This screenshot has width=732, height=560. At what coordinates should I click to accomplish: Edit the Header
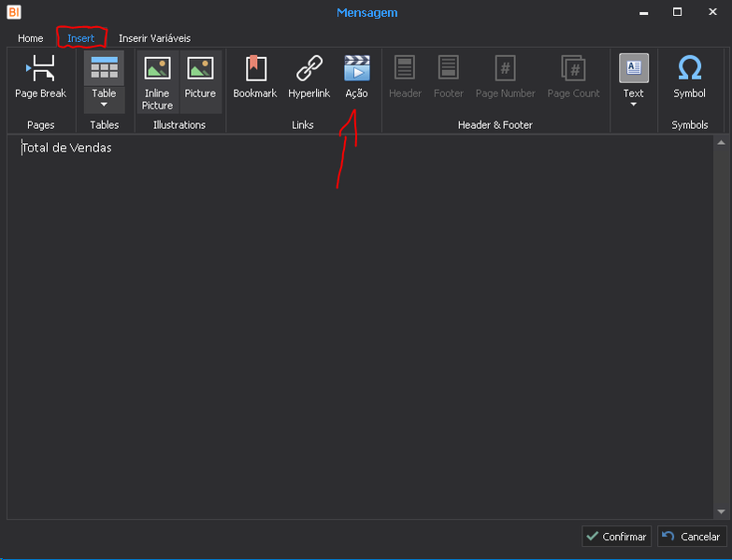pyautogui.click(x=405, y=77)
